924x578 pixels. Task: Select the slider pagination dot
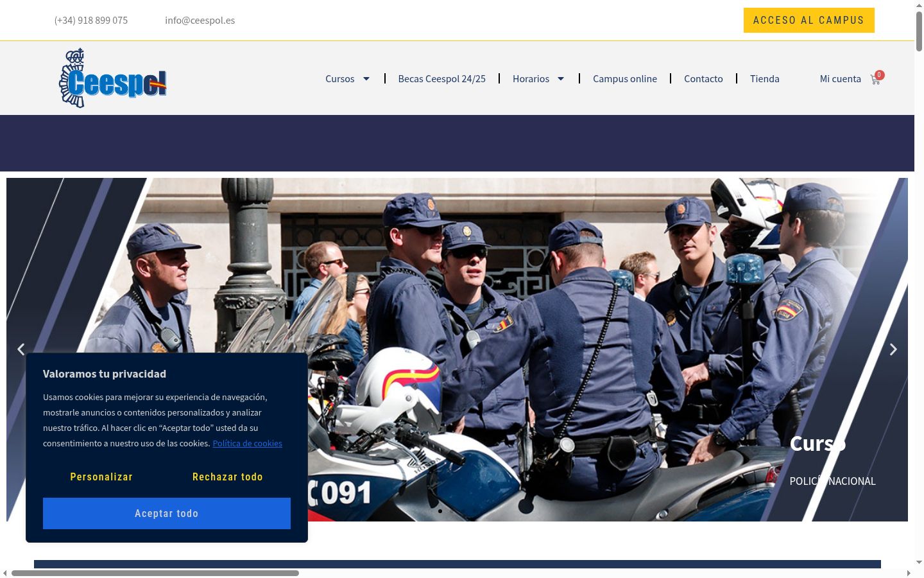click(440, 511)
